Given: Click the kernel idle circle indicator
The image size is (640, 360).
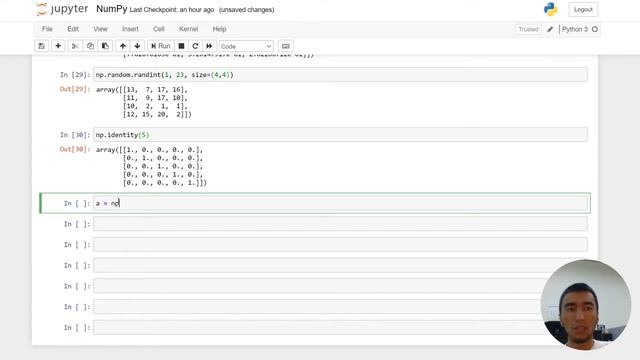Looking at the screenshot, I should pos(595,29).
